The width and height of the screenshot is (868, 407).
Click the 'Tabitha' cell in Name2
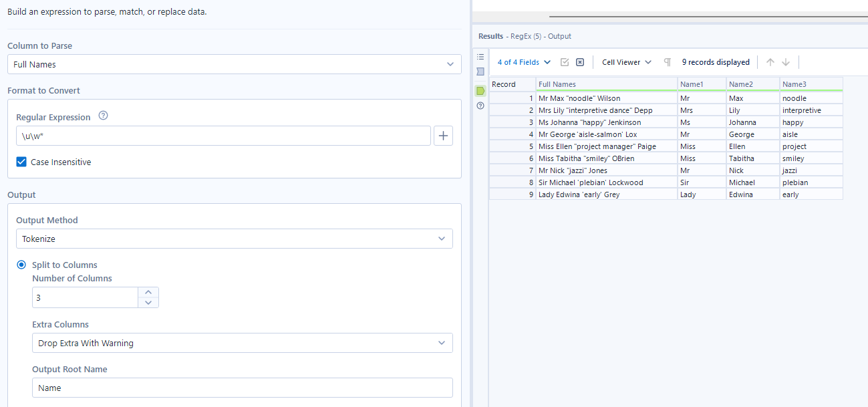pos(753,158)
